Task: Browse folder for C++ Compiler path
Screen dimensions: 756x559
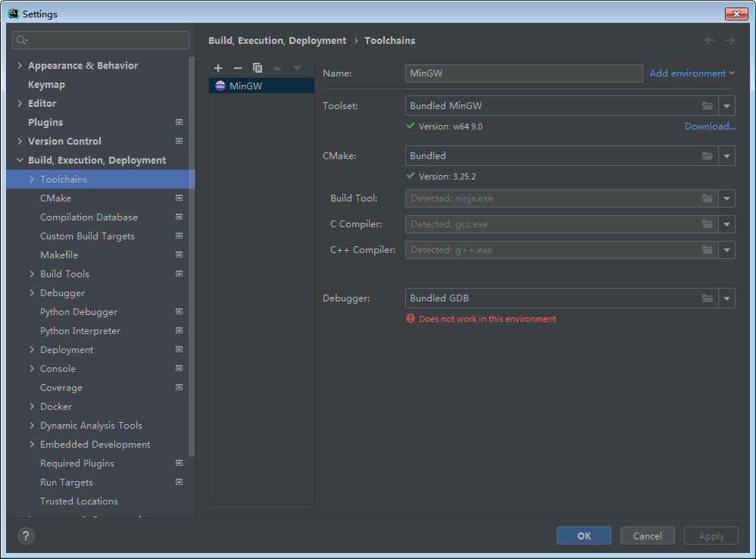Action: click(708, 250)
